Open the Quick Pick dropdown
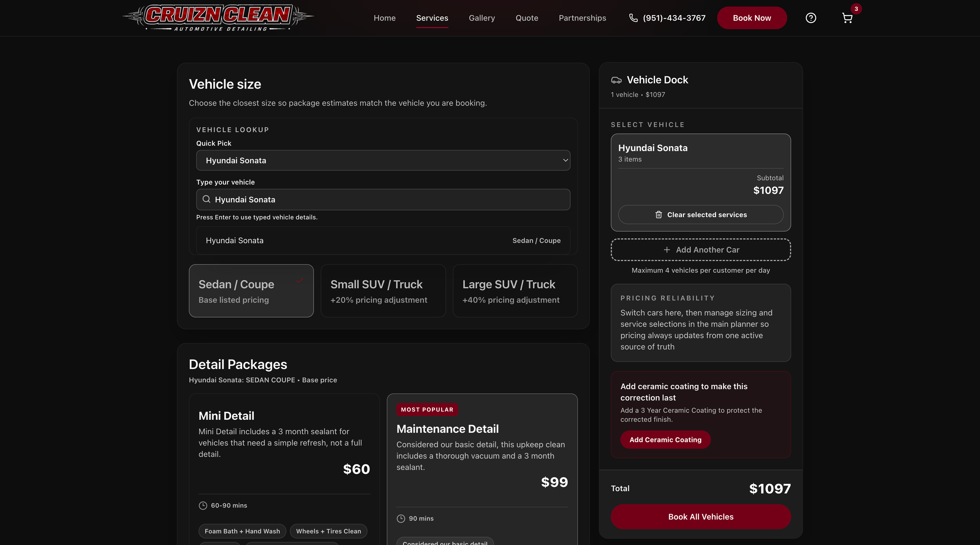 click(383, 160)
